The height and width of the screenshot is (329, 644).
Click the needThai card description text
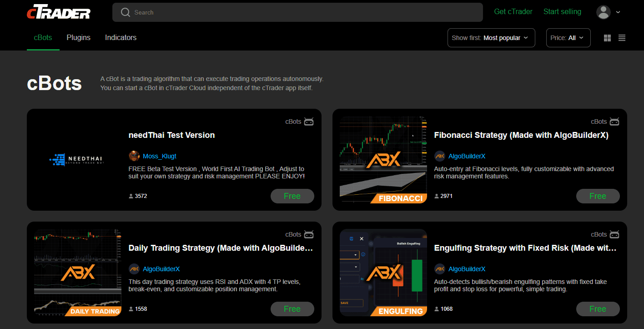coord(217,172)
